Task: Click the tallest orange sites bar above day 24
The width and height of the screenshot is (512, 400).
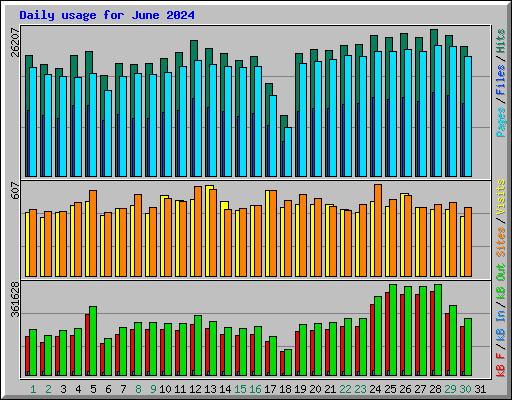Action: [378, 230]
